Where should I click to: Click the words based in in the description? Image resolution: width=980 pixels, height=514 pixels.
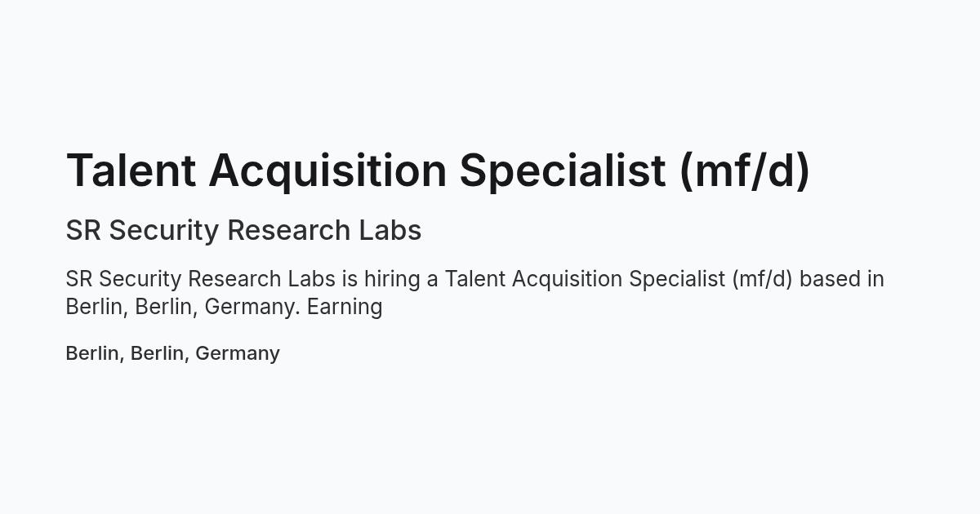pos(842,279)
